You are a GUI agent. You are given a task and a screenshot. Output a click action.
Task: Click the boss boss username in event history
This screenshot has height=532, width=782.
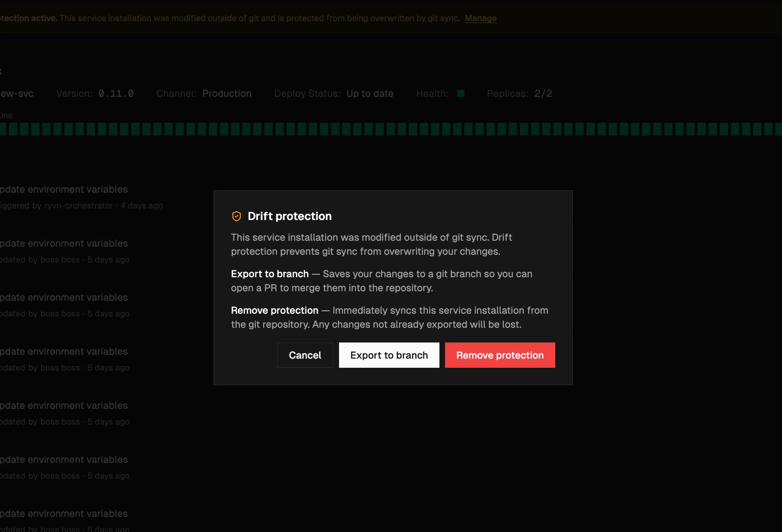point(60,260)
